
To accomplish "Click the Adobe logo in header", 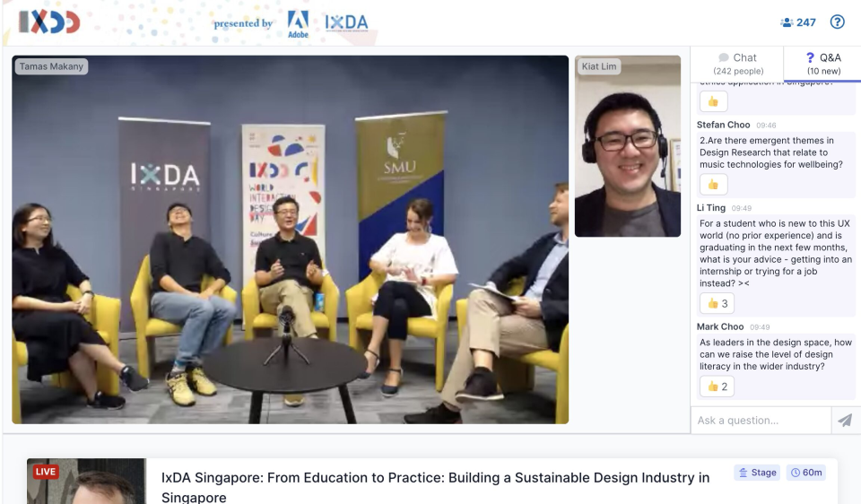I will pos(298,24).
